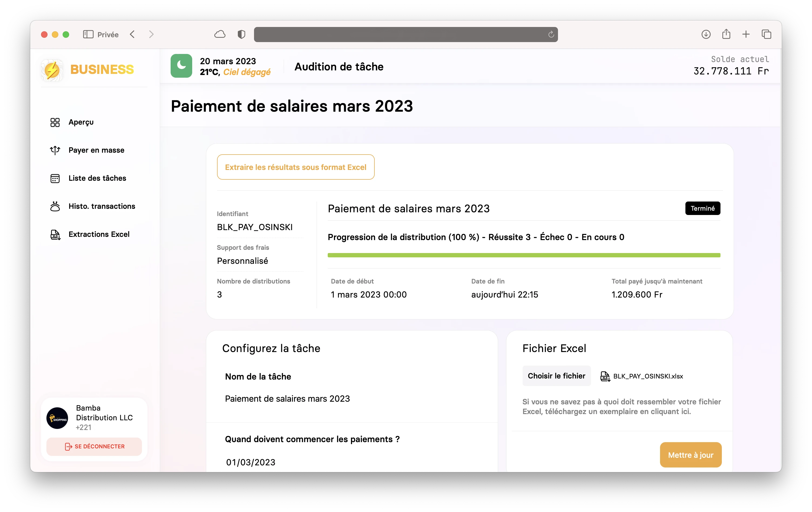Click the Safari share icon
The width and height of the screenshot is (812, 512).
coord(726,34)
